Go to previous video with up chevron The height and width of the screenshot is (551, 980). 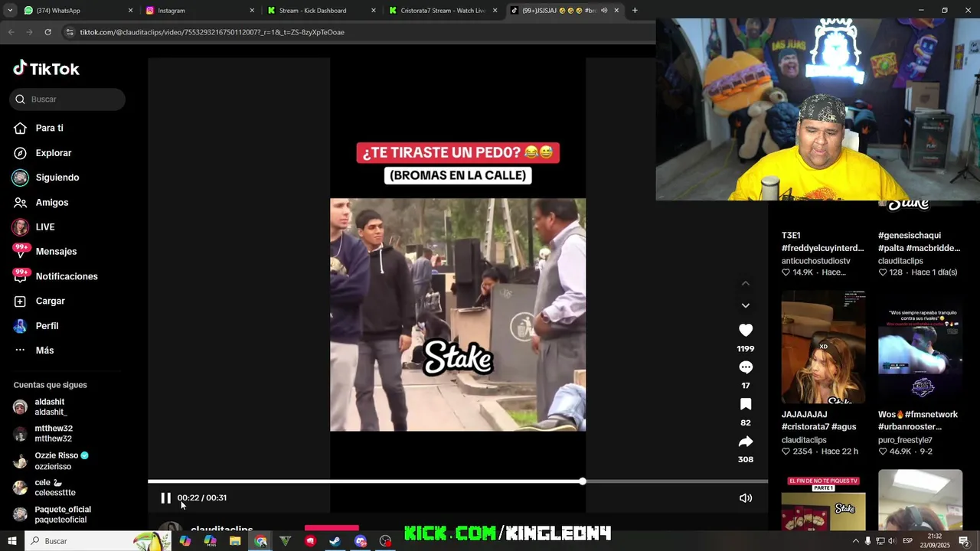746,284
